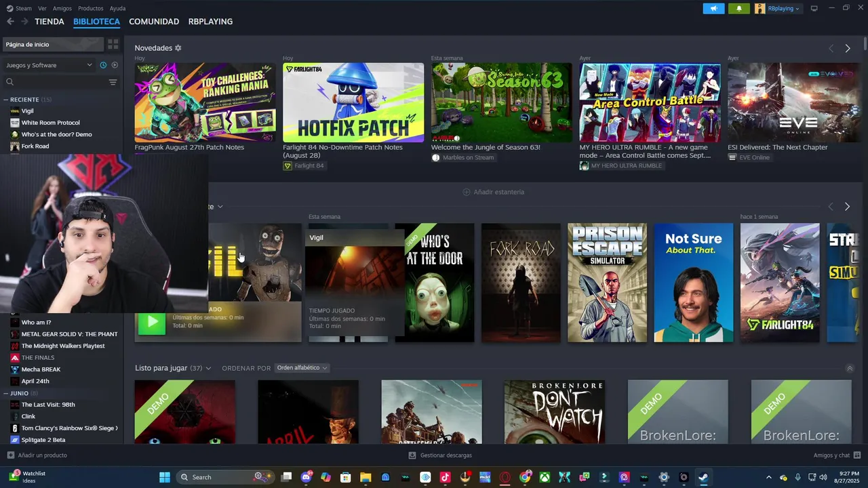Viewport: 868px width, 488px height.
Task: Open File Explorer folder icon in taskbar
Action: pos(366,477)
